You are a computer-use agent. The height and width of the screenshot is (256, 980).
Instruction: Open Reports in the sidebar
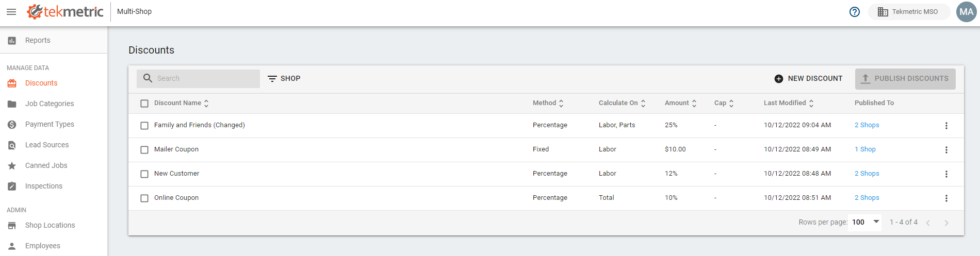coord(54,40)
